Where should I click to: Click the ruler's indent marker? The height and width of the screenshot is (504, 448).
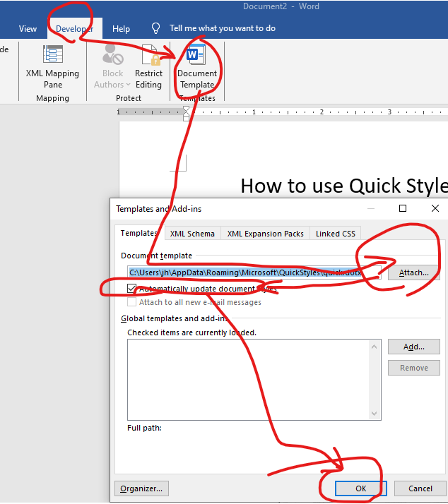[186, 114]
